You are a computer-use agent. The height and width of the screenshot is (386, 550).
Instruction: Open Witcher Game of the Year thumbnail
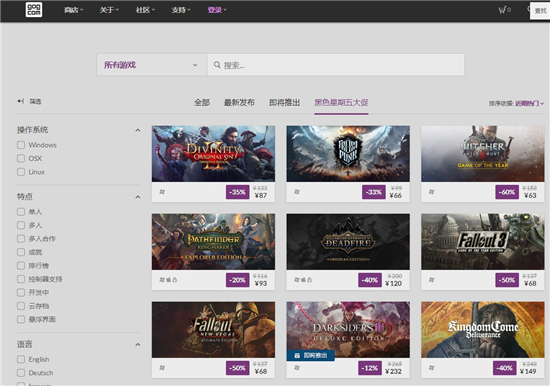click(483, 154)
